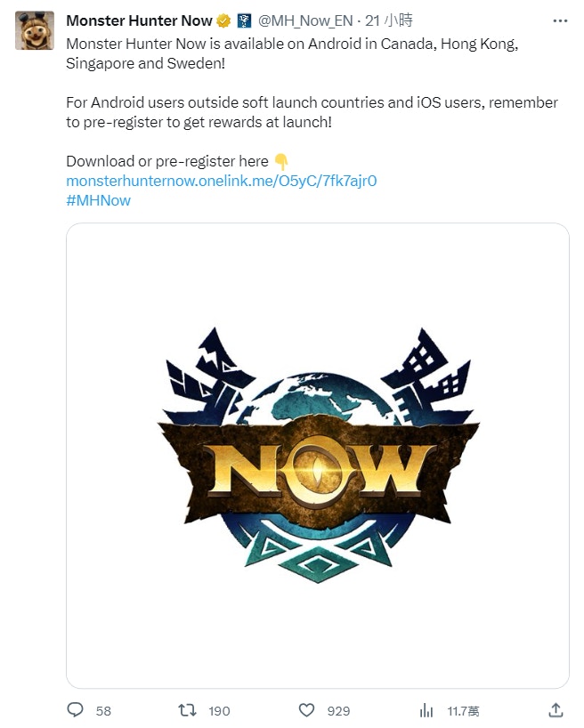Open the monsterhunternow.onelink.me link
Screen dimensions: 584x728
221,181
